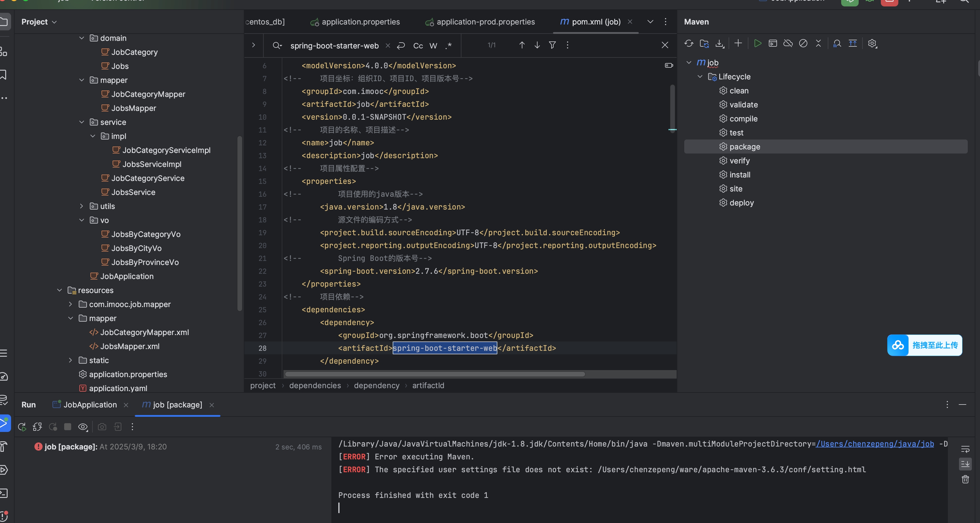Viewport: 980px width, 523px height.
Task: Stop the running process
Action: (68, 427)
